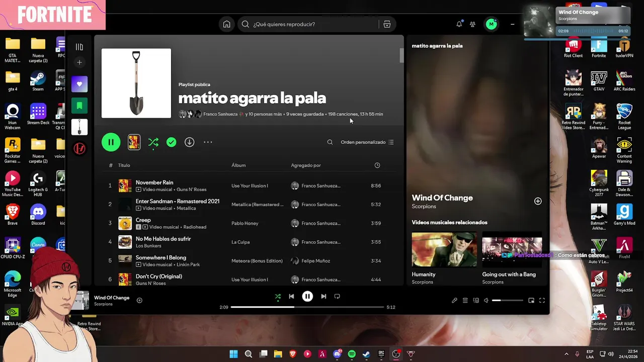Adjust the Spotify volume slider
Viewport: 644px width, 362px height.
(508, 301)
